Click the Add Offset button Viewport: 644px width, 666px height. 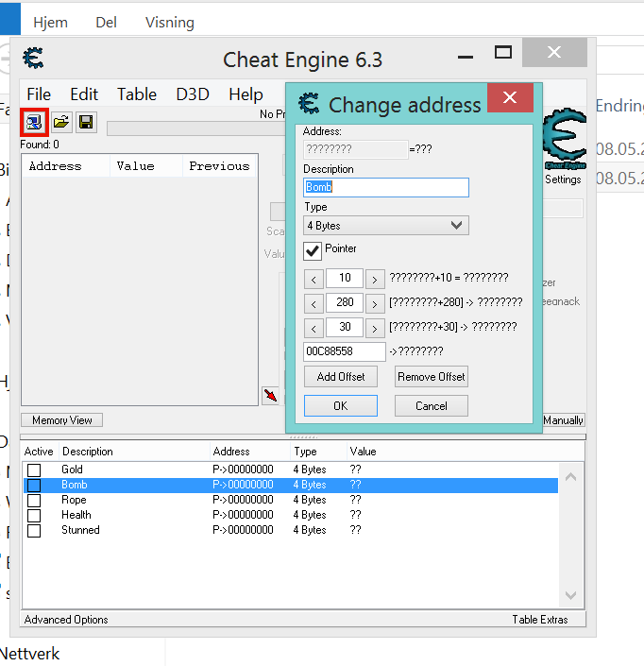click(341, 376)
